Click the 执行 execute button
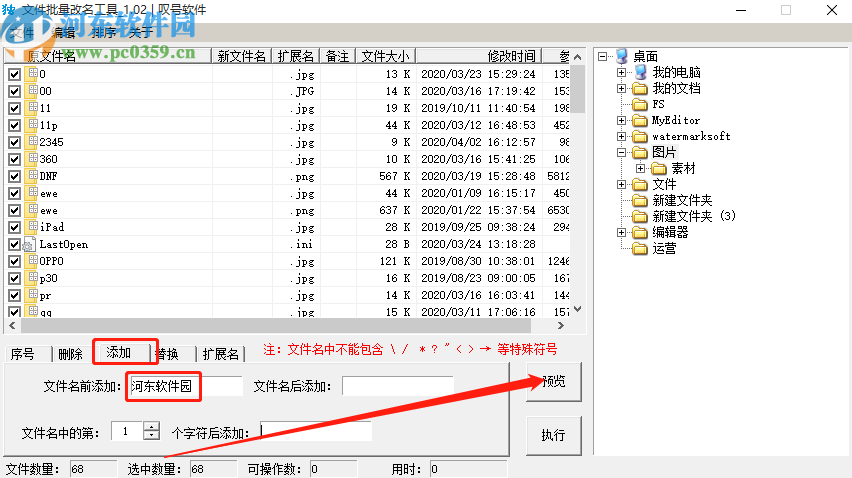This screenshot has width=852, height=478. [553, 435]
